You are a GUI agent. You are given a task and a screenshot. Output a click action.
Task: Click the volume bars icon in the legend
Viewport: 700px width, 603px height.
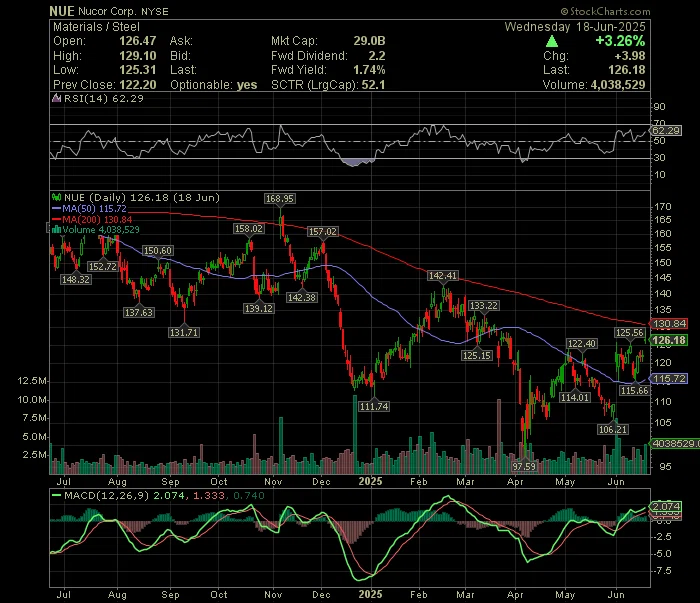[x=56, y=229]
